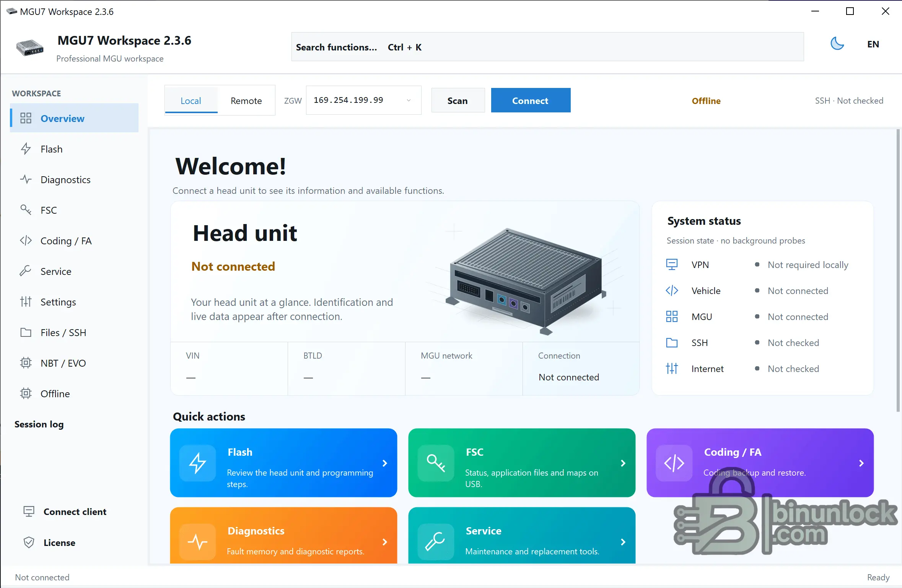Open Diagnostics via the sidebar pulse icon
This screenshot has width=902, height=588.
(26, 179)
